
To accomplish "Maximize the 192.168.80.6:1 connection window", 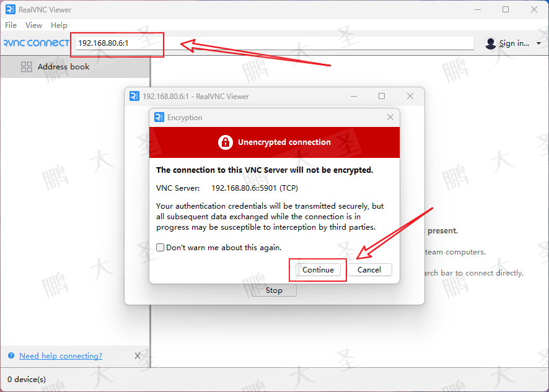I will 382,96.
